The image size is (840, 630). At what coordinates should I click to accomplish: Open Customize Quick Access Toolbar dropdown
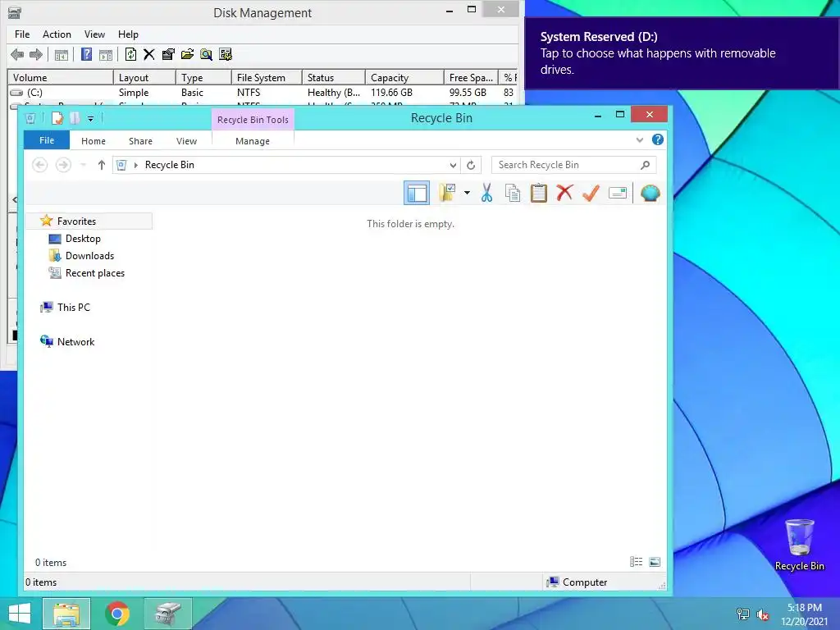pos(90,119)
